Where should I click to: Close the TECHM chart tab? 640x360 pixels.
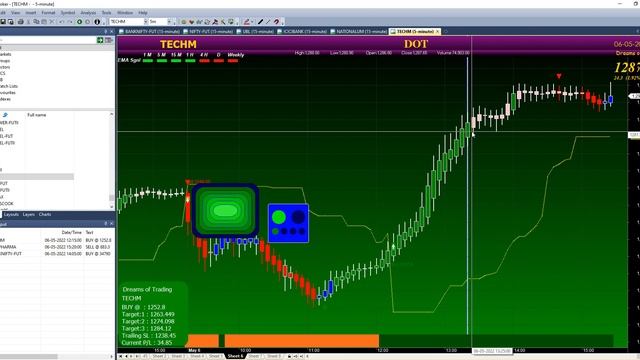tap(438, 31)
